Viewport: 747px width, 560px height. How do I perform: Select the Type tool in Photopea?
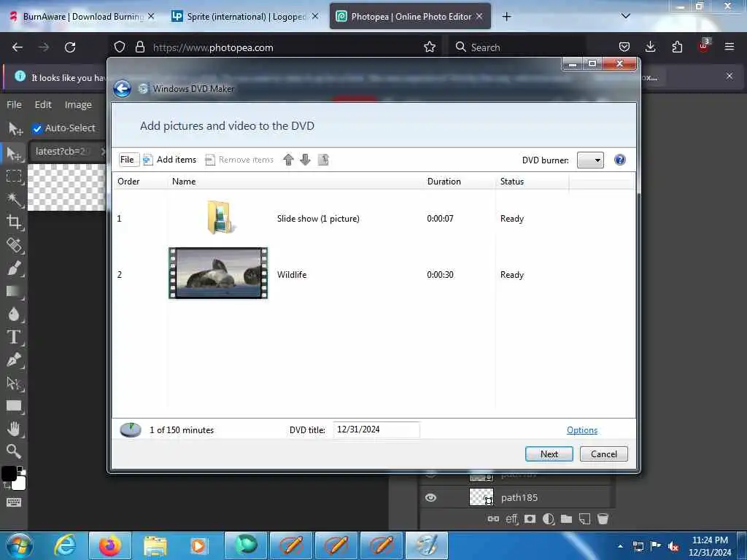[15, 337]
